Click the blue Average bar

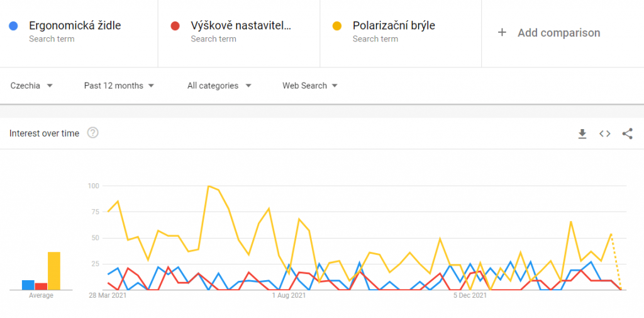click(x=28, y=285)
